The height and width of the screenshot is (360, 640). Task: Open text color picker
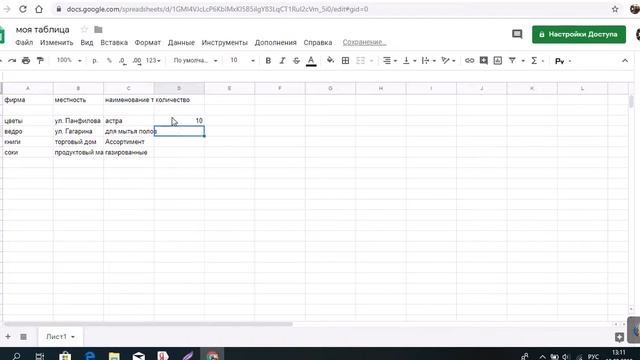[311, 61]
